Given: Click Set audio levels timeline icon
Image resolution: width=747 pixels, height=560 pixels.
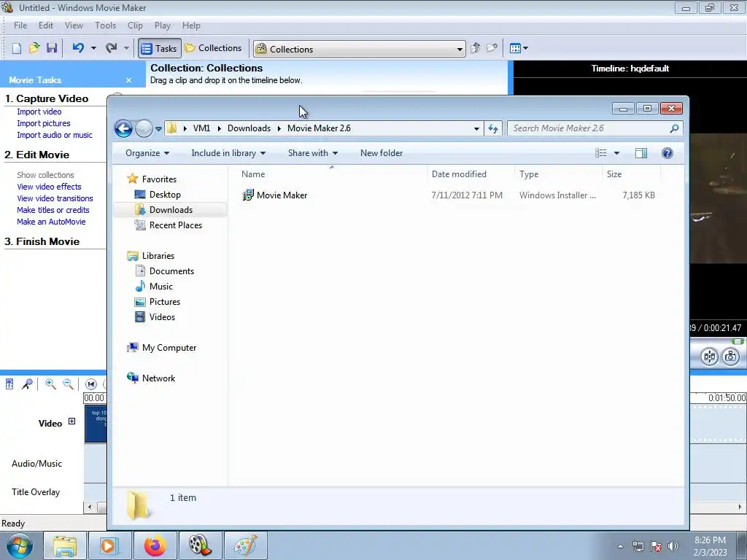Looking at the screenshot, I should (x=9, y=384).
